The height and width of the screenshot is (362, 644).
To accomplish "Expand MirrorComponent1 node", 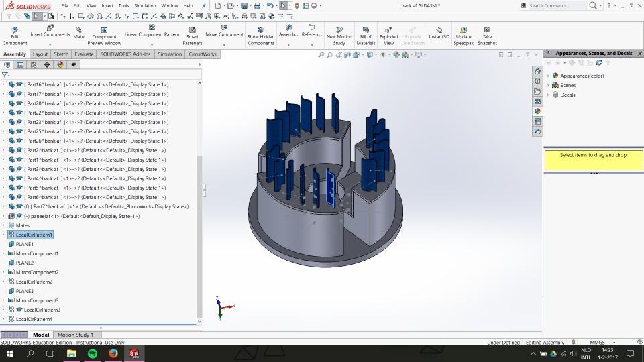I will pyautogui.click(x=3, y=253).
